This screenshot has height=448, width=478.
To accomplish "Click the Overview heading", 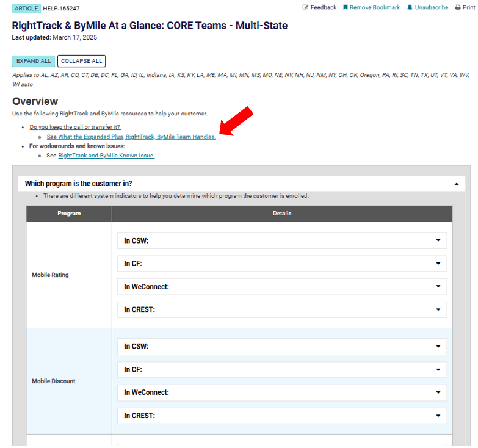I will [35, 101].
